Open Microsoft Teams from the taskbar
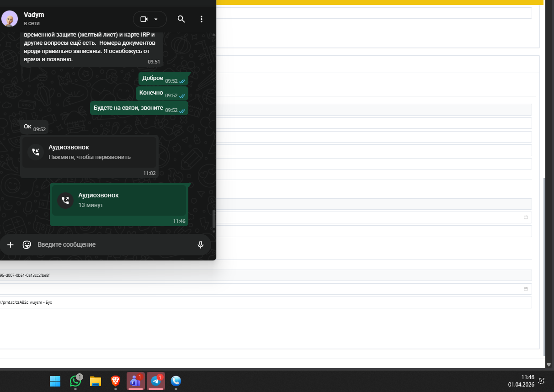 (136, 381)
